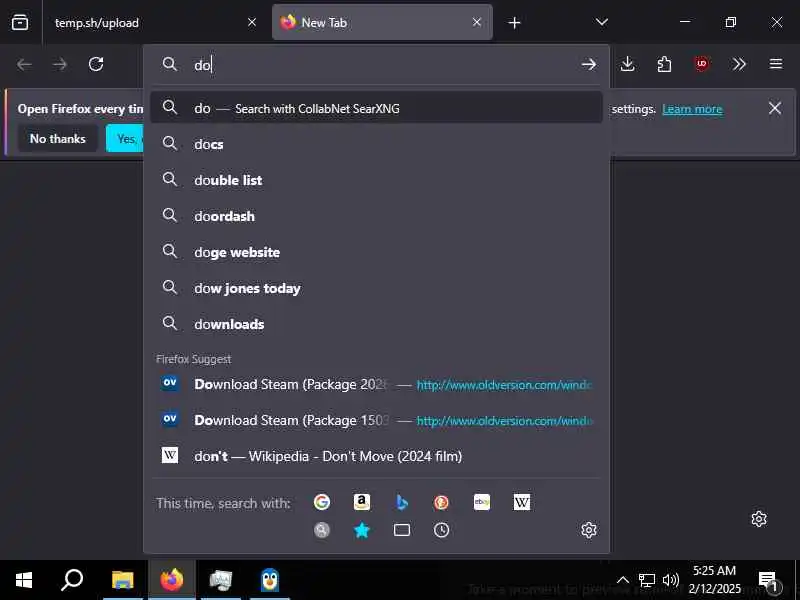Open the Windows Start menu
The image size is (800, 600).
point(23,580)
